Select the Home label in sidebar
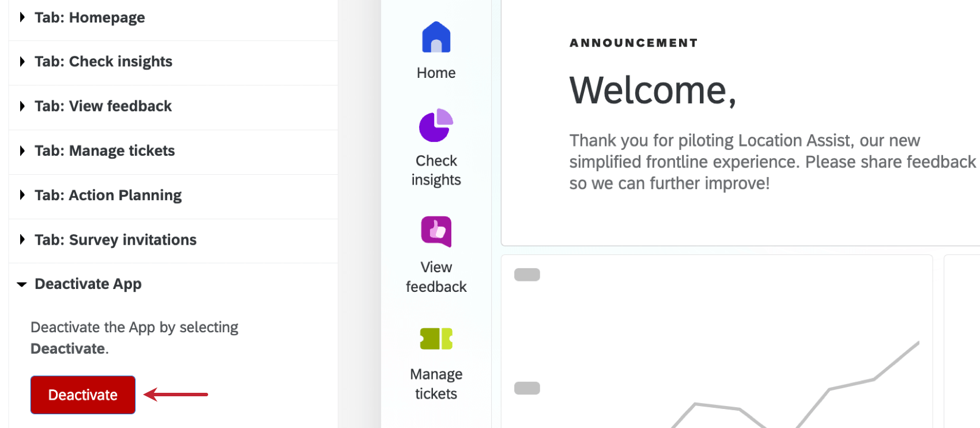The image size is (980, 428). tap(436, 73)
